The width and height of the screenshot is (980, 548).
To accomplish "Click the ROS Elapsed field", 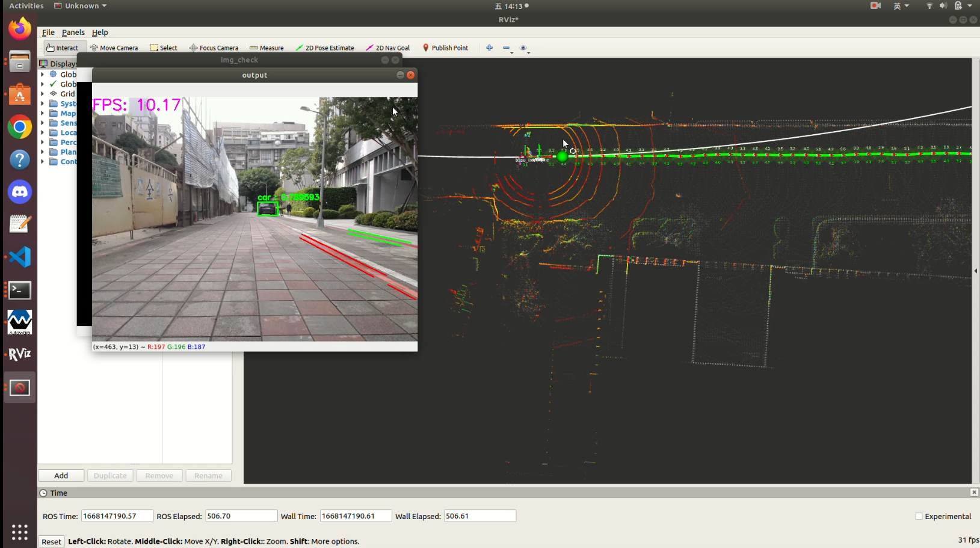I will (x=241, y=516).
